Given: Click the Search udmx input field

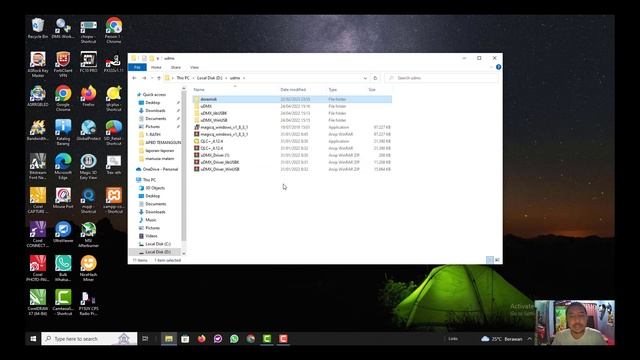Looking at the screenshot, I should coord(441,78).
